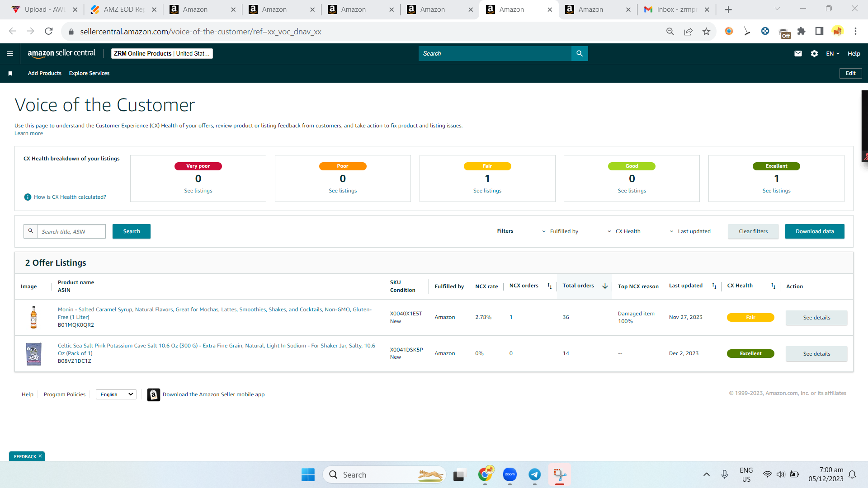Screen dimensions: 868x488
Task: Click the share page icon in address bar
Action: pos(688,31)
